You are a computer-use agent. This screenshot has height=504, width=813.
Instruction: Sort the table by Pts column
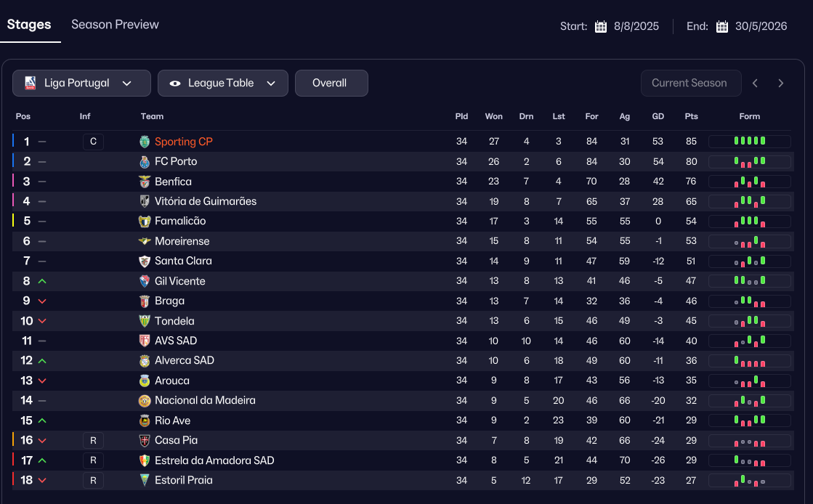coord(691,116)
